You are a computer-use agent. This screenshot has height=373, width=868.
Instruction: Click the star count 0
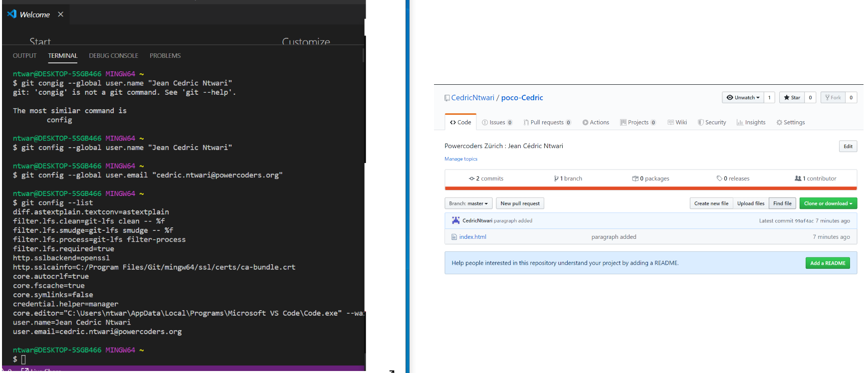[x=810, y=98]
